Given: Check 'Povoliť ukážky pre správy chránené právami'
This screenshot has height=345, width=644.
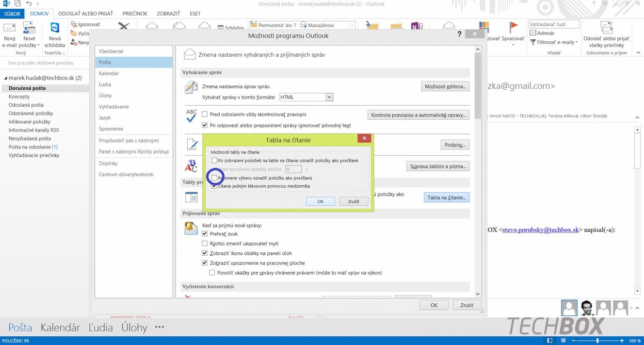Looking at the screenshot, I should 212,273.
